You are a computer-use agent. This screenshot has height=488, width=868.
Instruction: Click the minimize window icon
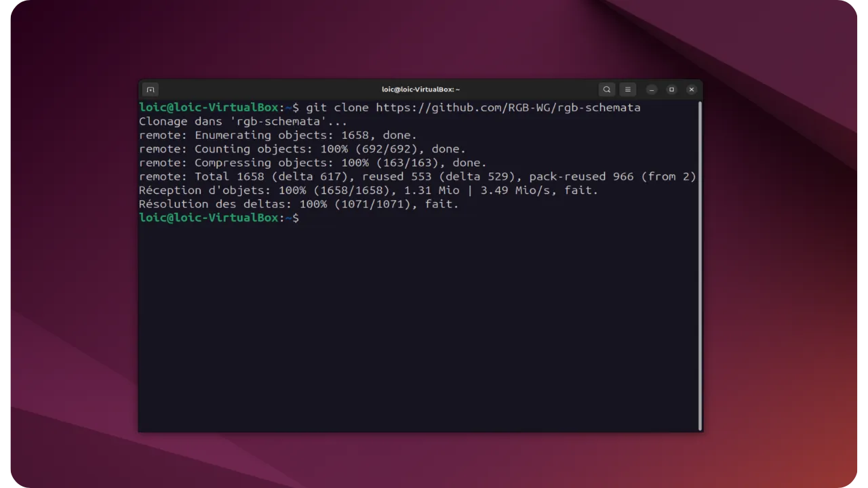(x=652, y=89)
